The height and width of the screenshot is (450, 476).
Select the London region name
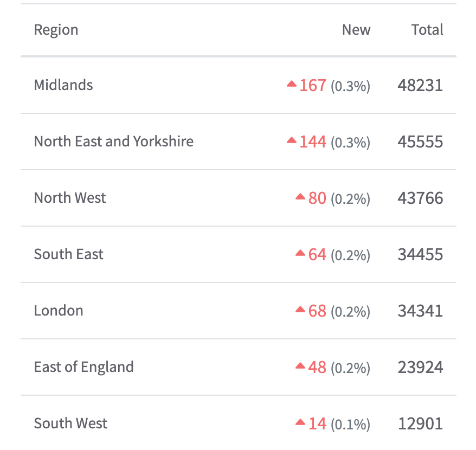tap(59, 311)
